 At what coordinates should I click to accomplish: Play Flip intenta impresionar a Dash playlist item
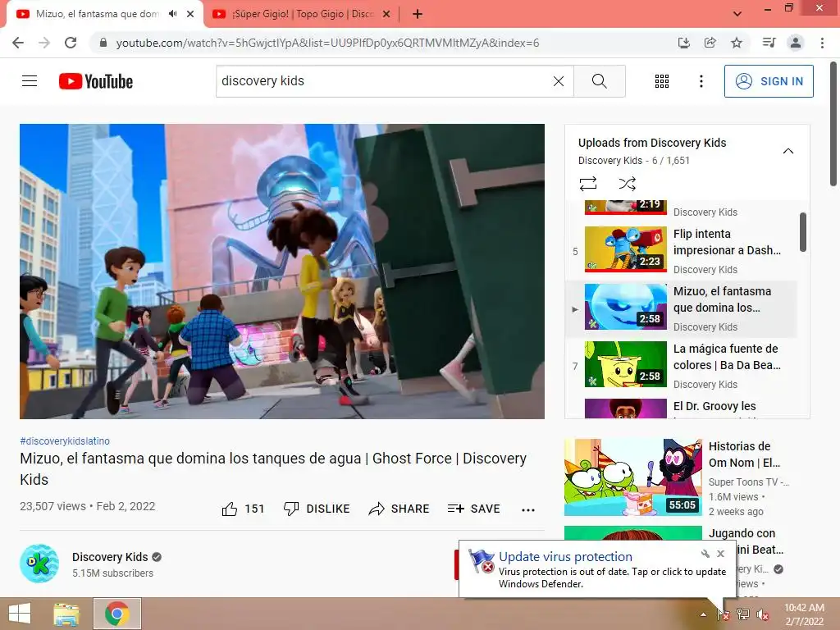682,251
